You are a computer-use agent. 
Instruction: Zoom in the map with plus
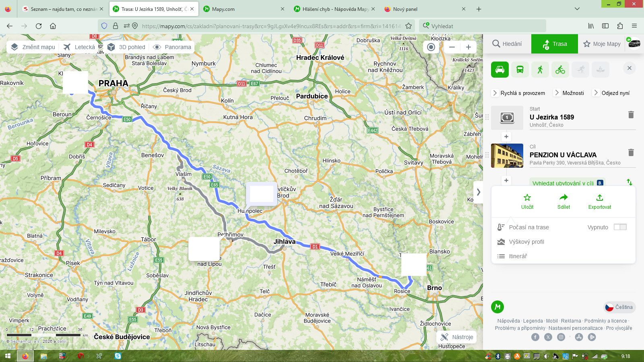click(469, 47)
